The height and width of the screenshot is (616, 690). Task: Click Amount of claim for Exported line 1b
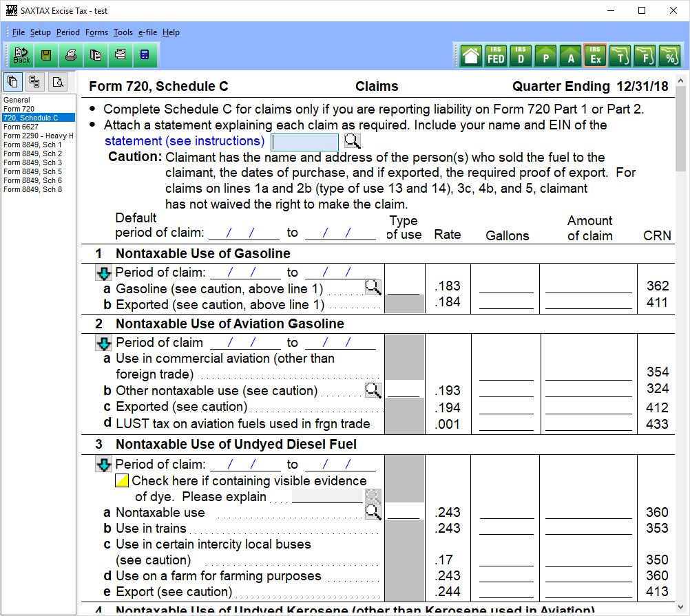click(x=588, y=303)
